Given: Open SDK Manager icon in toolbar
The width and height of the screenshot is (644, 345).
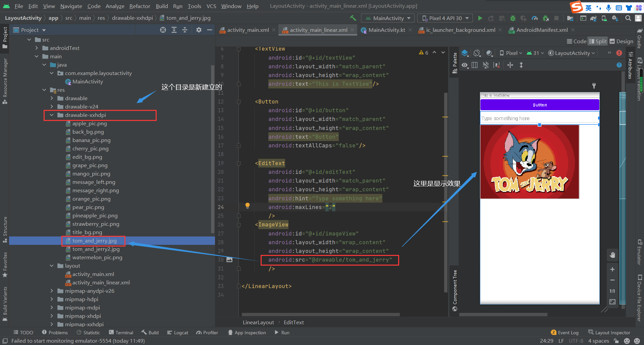Looking at the screenshot, I should pos(615,18).
